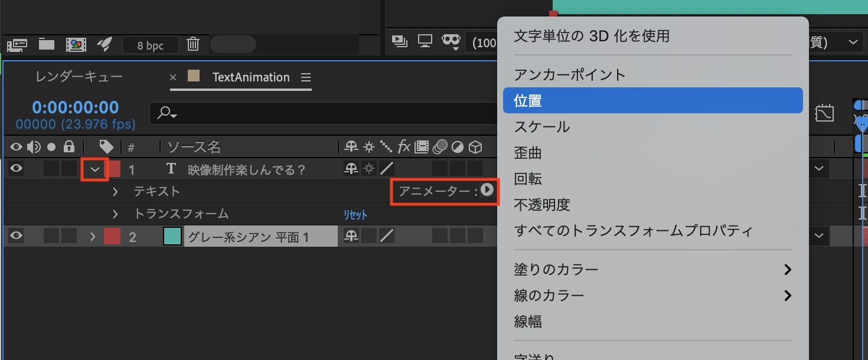868x360 pixels.
Task: Click the video eye column header
Action: tap(16, 146)
